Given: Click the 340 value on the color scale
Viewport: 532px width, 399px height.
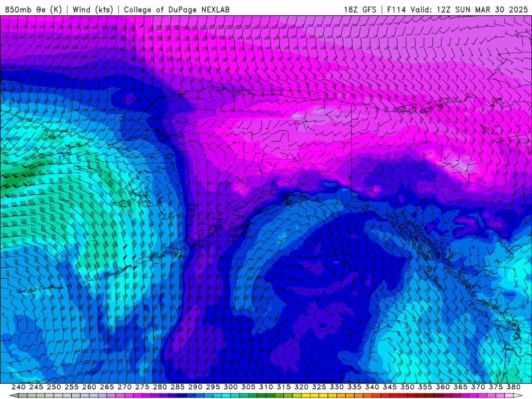Looking at the screenshot, I should 372,387.
